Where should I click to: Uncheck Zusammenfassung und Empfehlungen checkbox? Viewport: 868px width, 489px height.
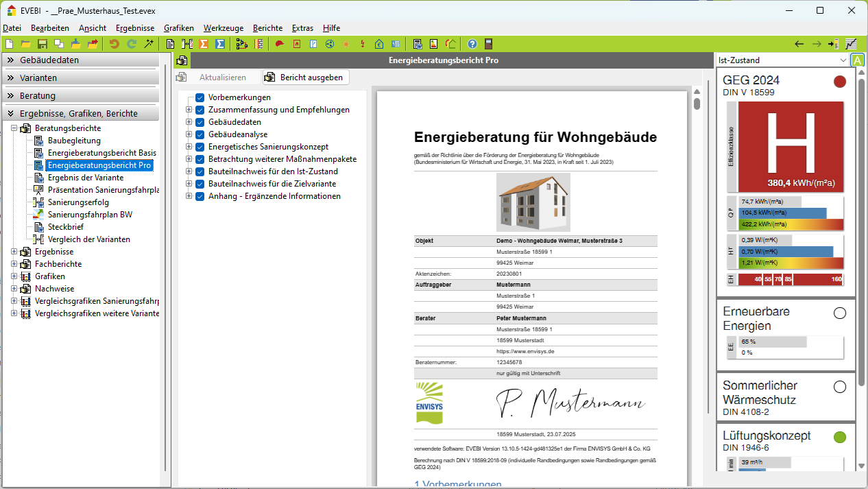tap(200, 110)
